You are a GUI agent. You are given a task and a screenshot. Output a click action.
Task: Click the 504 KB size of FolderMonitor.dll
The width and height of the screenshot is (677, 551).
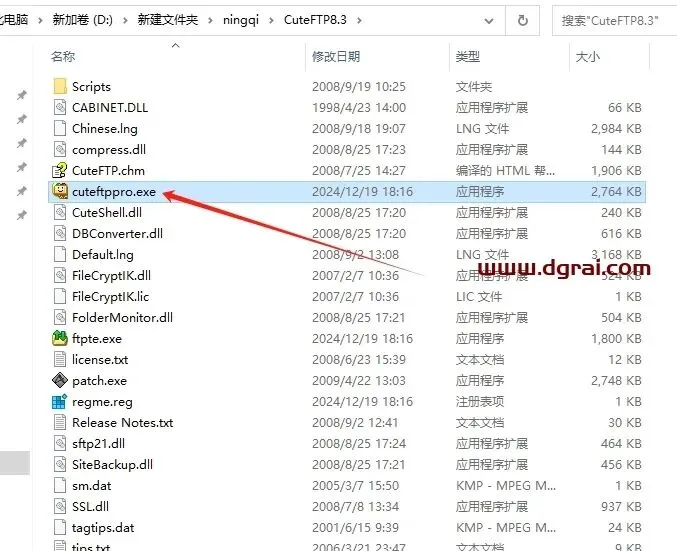click(621, 318)
